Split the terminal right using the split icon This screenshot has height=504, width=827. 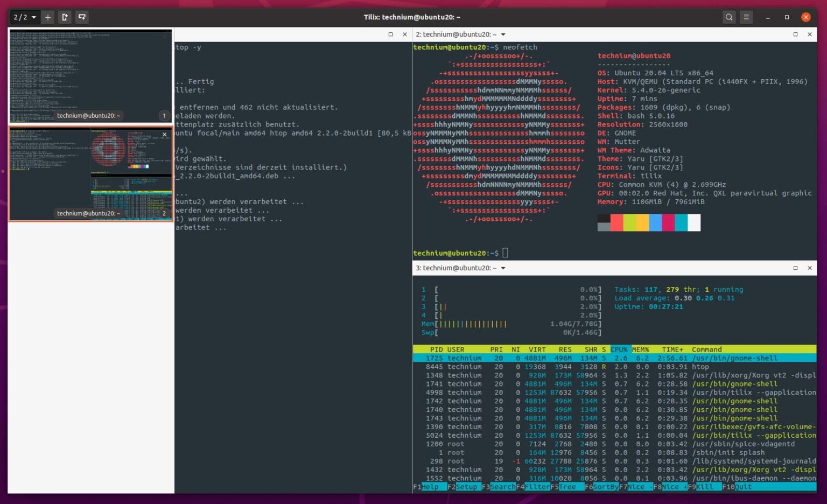click(x=65, y=17)
